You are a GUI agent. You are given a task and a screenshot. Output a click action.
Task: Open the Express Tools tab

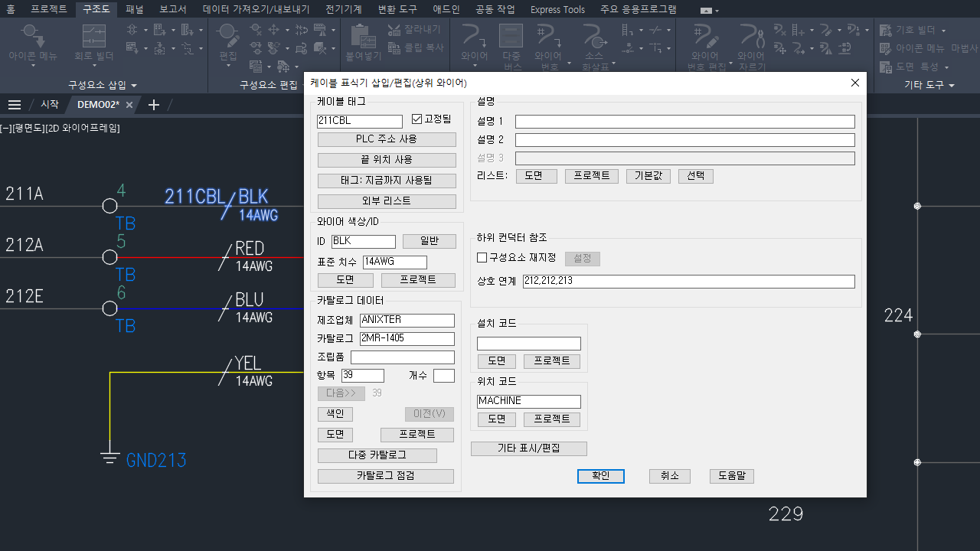(x=557, y=9)
